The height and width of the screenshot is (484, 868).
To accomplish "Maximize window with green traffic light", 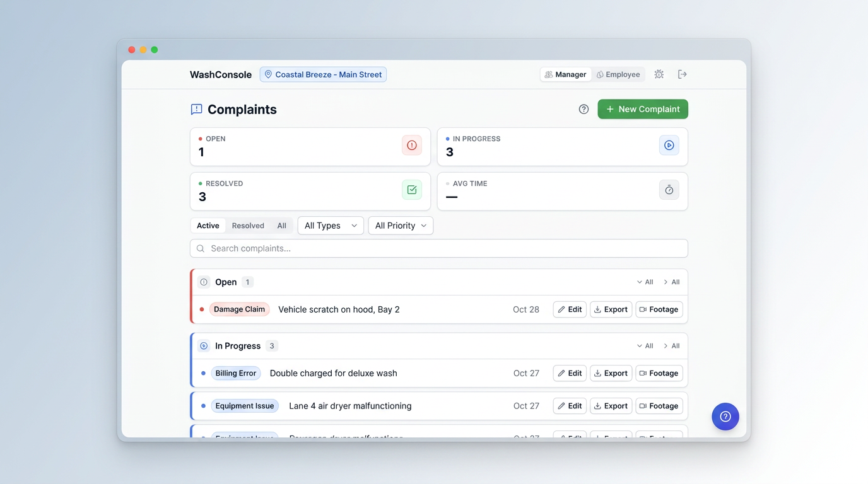I will [x=155, y=50].
